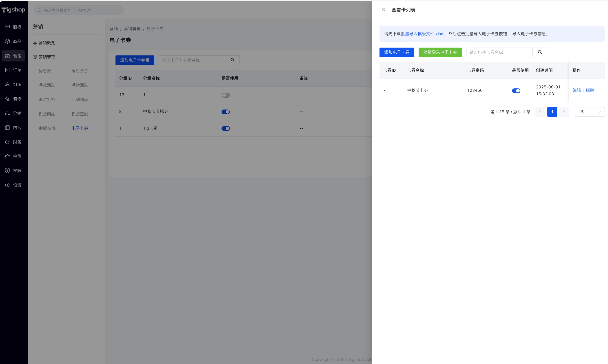Download 批量导入模板文件.xlsx link

pyautogui.click(x=422, y=34)
